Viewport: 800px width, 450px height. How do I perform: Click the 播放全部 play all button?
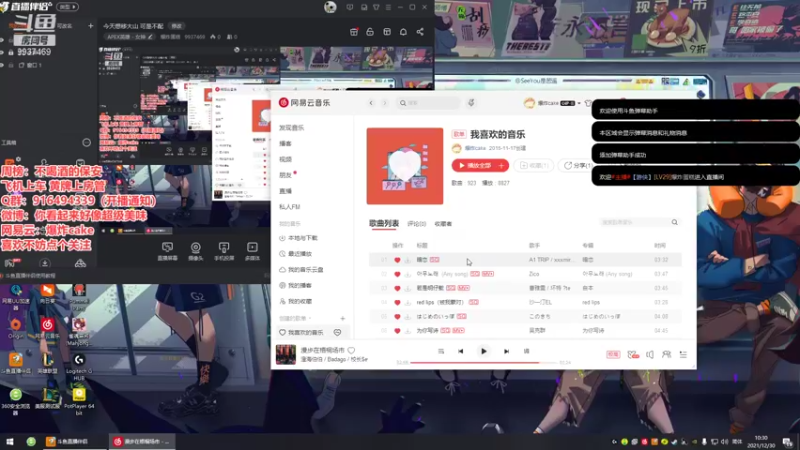tap(474, 165)
